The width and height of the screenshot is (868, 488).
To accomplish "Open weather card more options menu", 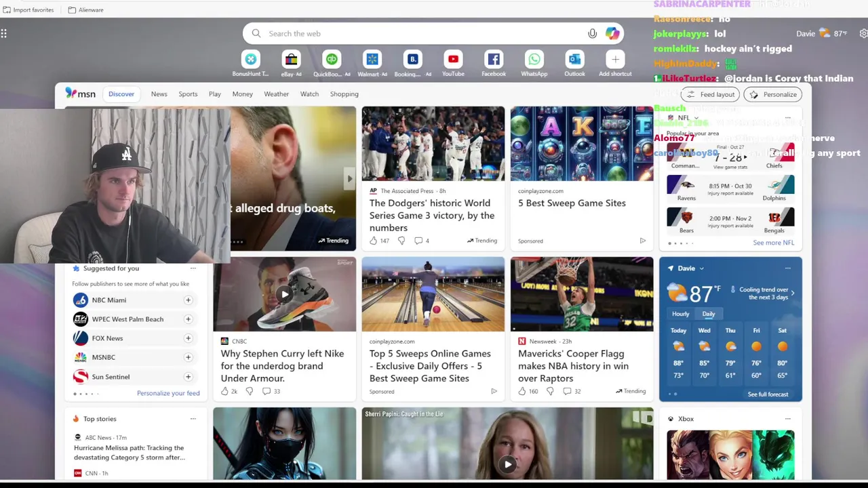I will click(787, 268).
